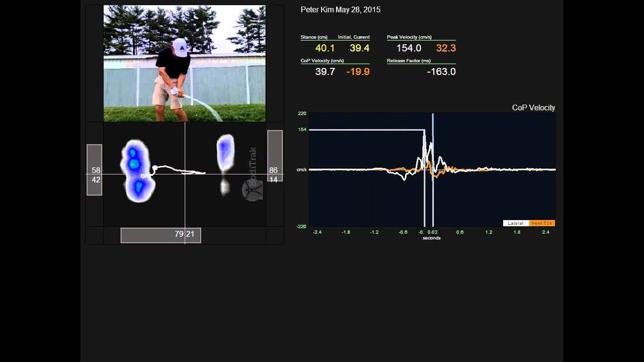
Task: Click the 220 y-axis label
Action: point(302,114)
